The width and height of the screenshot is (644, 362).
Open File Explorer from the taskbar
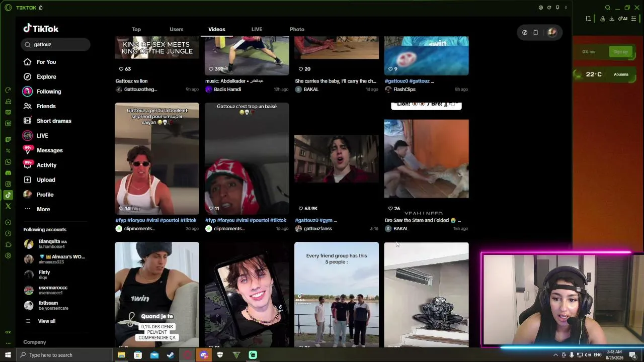121,355
